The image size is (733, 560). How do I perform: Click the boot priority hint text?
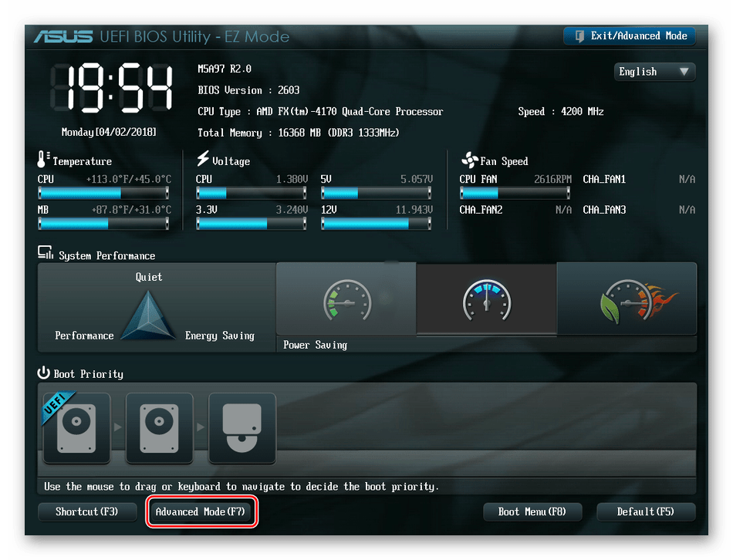coord(242,487)
